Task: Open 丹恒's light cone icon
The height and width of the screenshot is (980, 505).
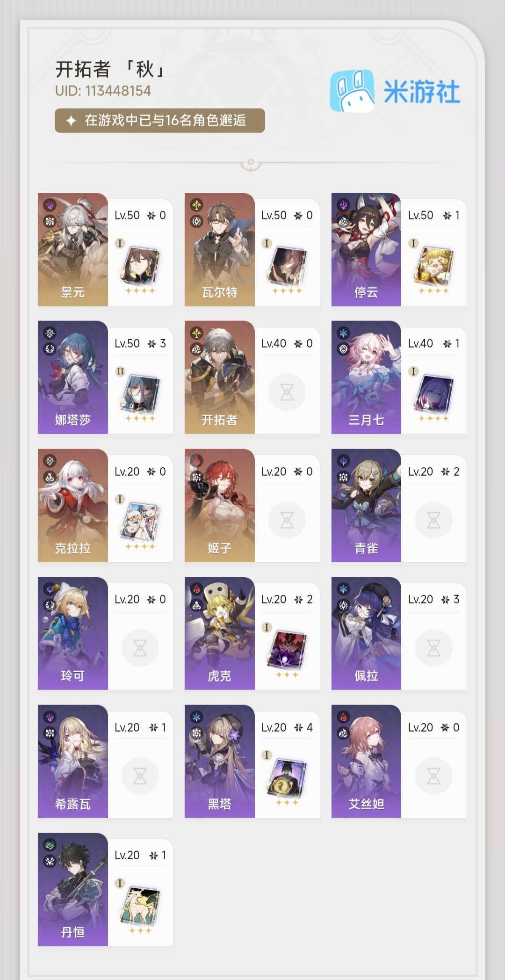Action: (x=140, y=905)
